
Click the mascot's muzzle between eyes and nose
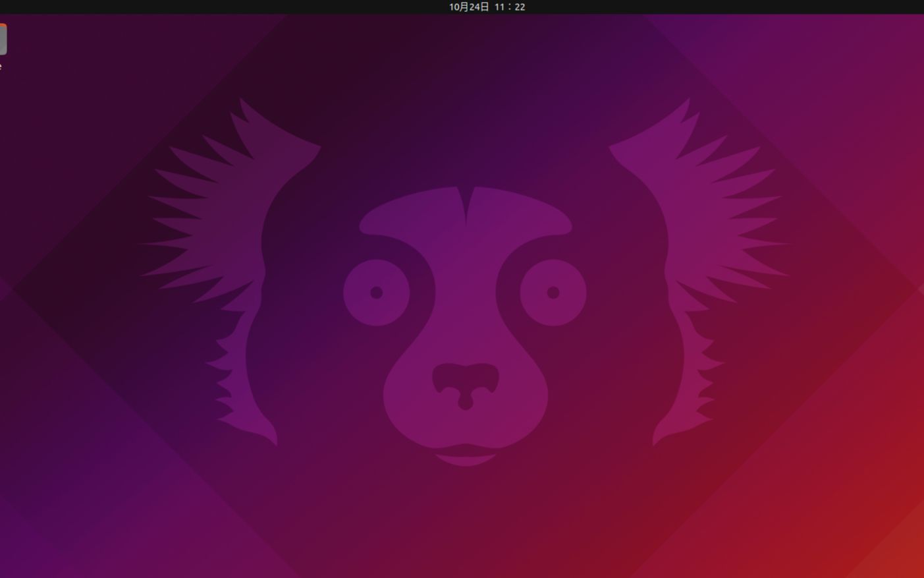click(465, 323)
